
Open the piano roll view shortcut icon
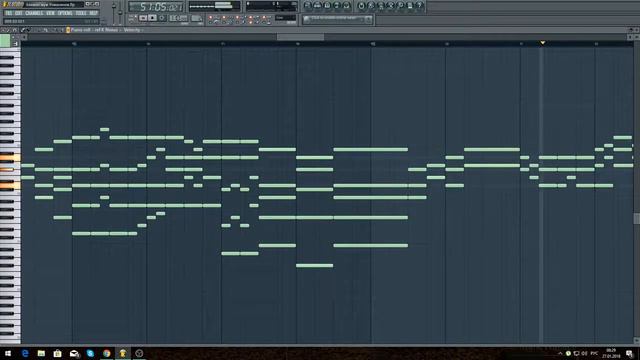coord(327,5)
